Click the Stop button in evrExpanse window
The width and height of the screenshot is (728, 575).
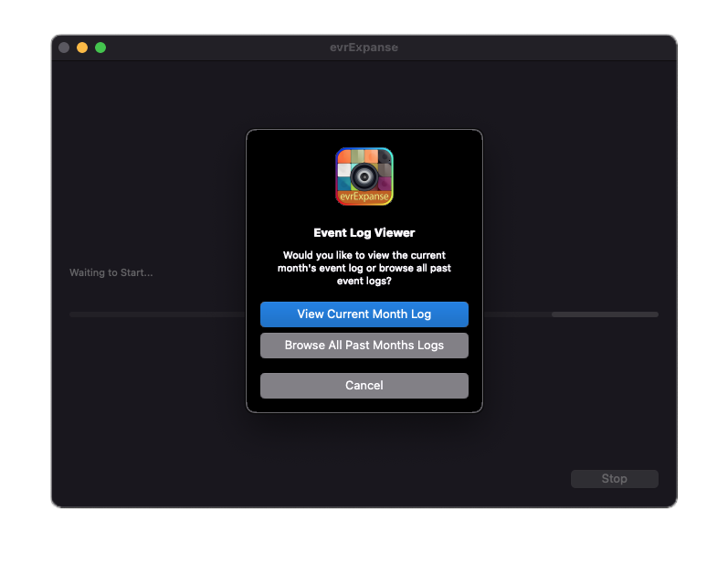tap(614, 479)
